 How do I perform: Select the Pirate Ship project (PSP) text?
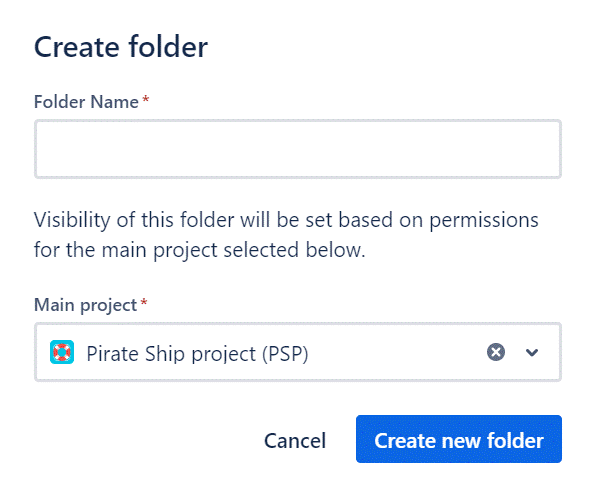(197, 354)
